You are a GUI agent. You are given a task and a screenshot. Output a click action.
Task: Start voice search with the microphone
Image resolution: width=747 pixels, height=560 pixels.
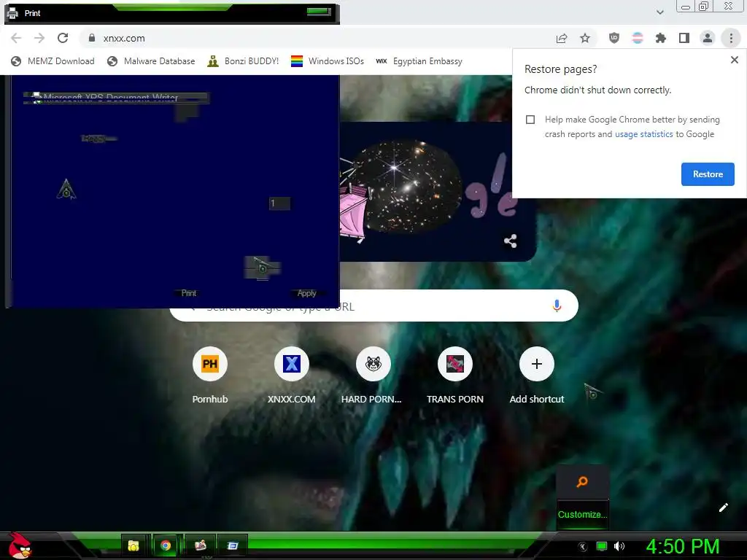pos(557,306)
